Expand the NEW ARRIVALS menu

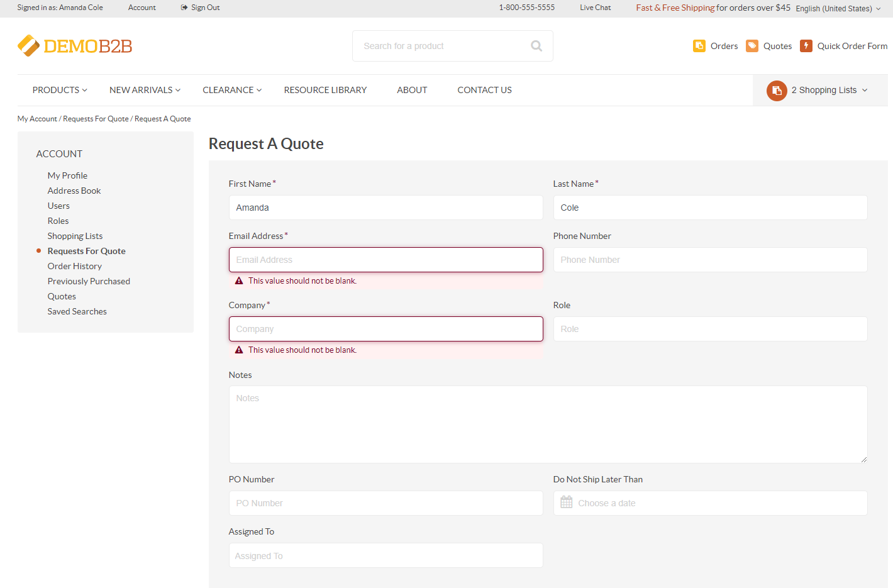point(145,90)
